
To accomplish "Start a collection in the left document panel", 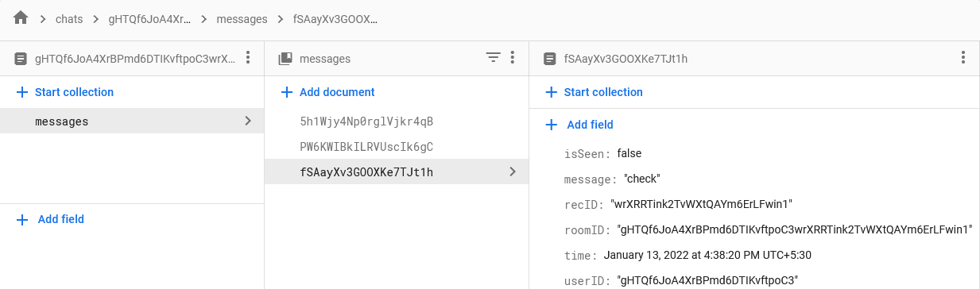I will pyautogui.click(x=65, y=92).
